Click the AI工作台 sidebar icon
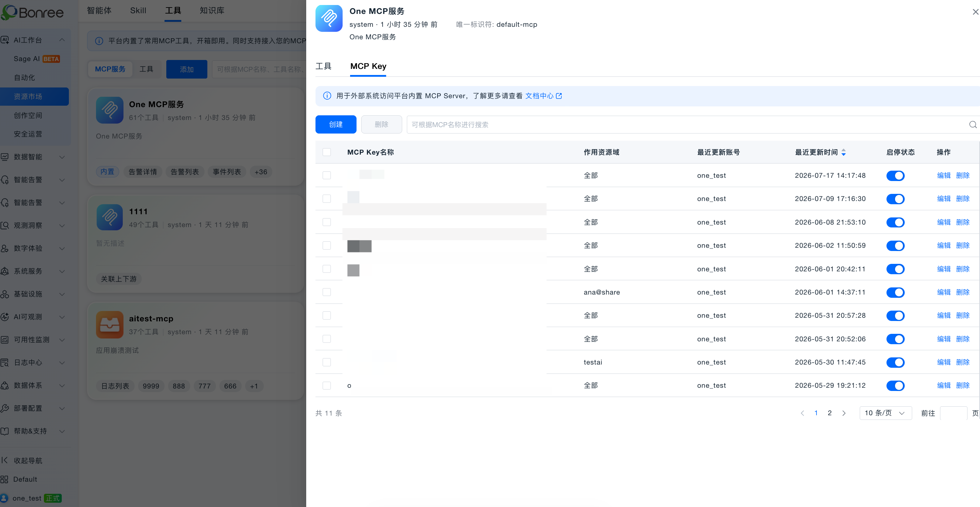 click(x=5, y=40)
